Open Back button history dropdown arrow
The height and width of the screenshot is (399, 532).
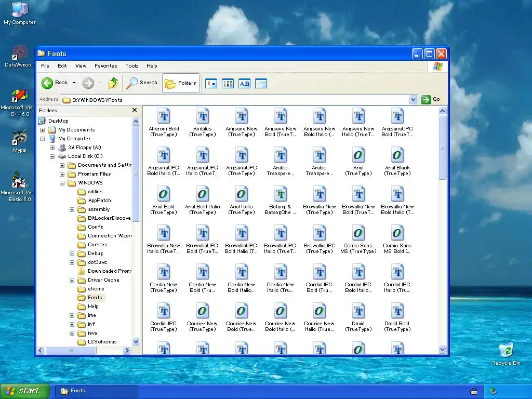tap(74, 83)
